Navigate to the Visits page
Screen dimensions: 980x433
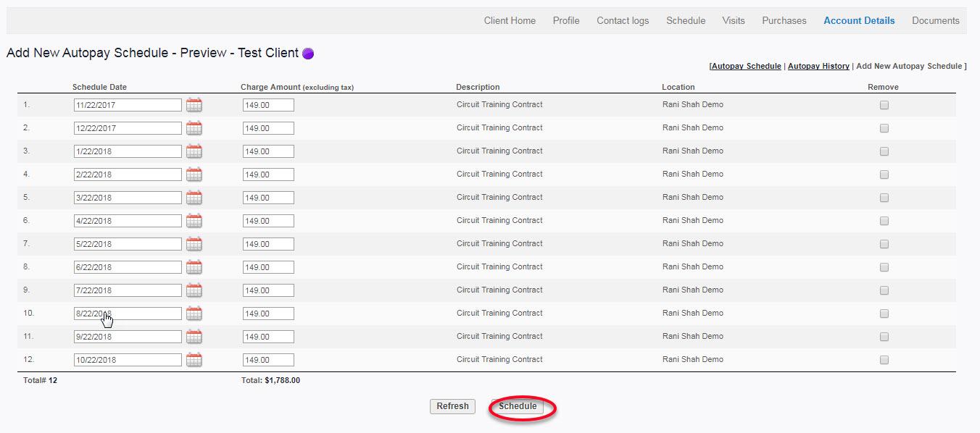[733, 20]
